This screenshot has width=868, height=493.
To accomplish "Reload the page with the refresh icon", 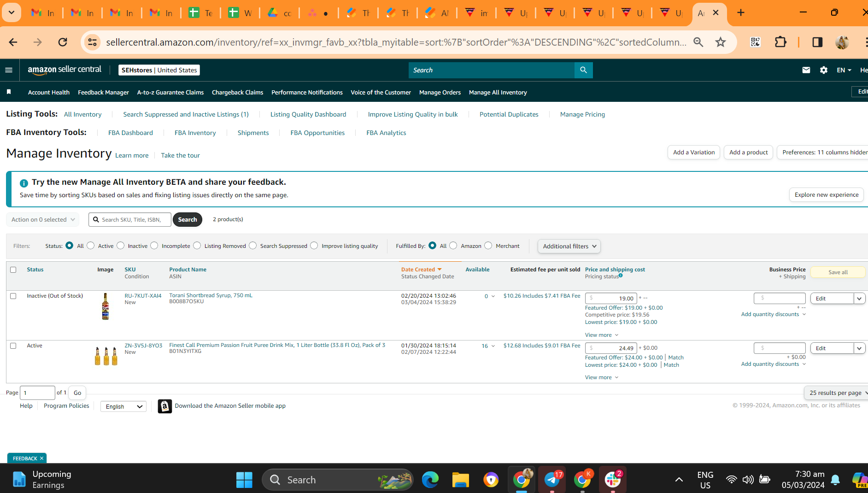I will click(x=63, y=42).
